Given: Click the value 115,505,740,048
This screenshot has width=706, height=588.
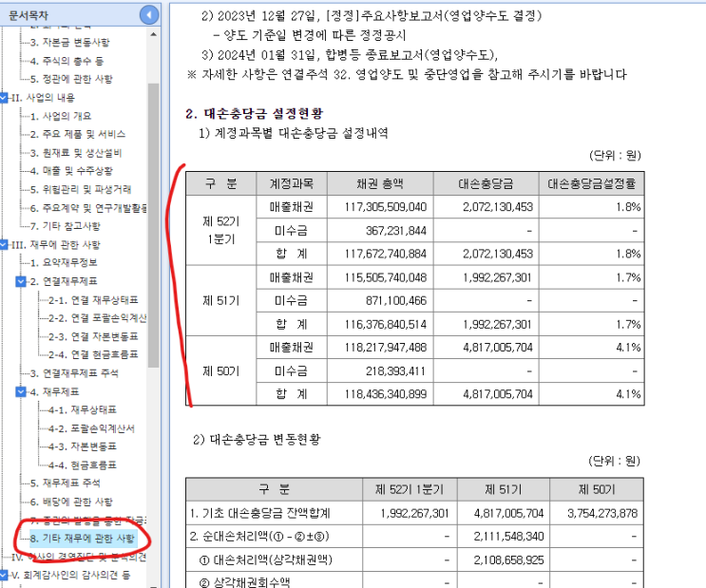Looking at the screenshot, I should (x=386, y=277).
